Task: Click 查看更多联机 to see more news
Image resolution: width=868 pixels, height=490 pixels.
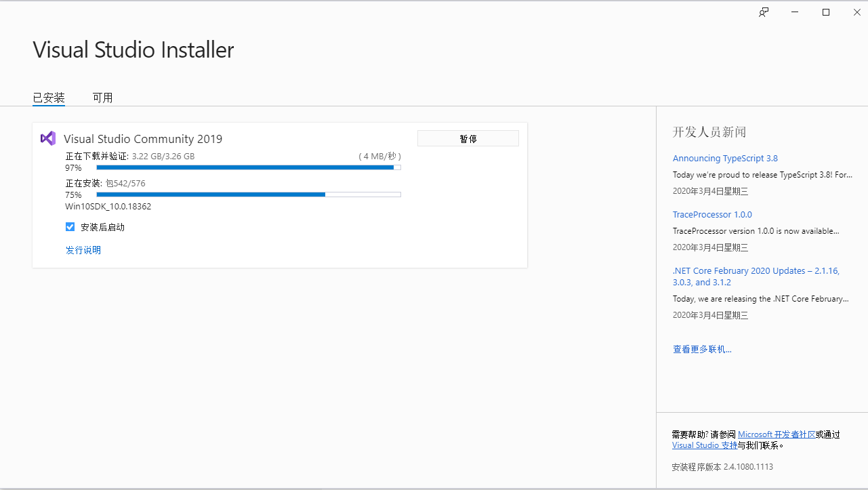Action: pos(702,349)
